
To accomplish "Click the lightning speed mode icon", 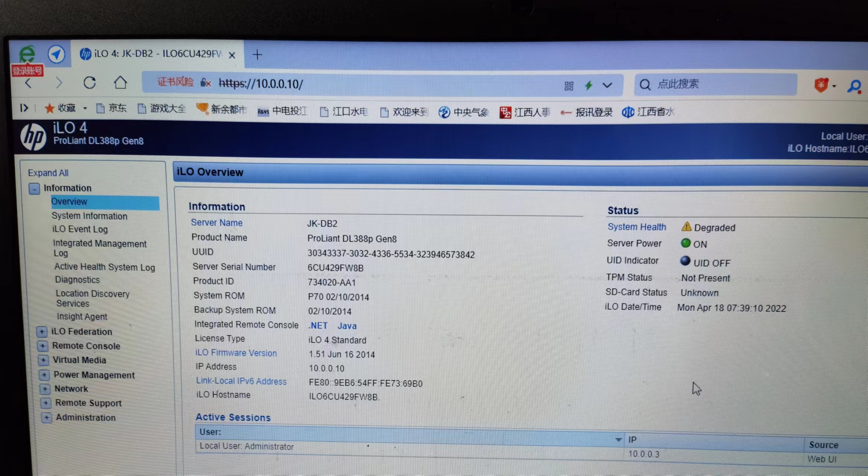I will click(x=588, y=86).
